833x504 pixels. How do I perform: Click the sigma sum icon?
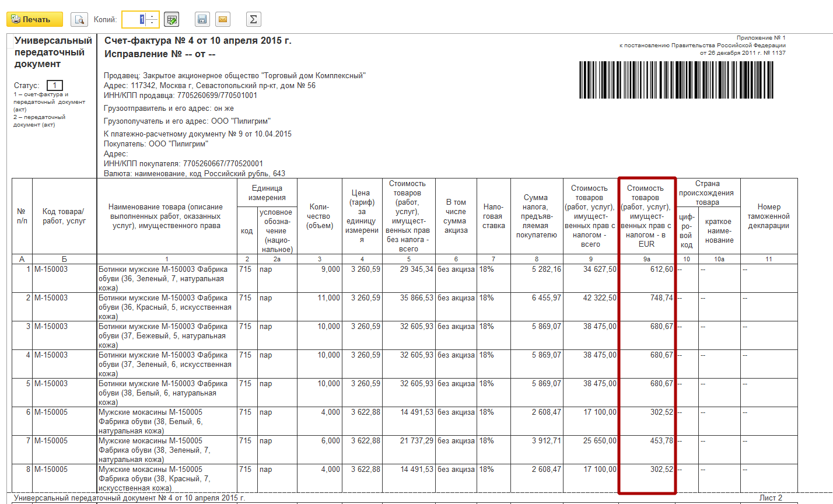tap(253, 19)
